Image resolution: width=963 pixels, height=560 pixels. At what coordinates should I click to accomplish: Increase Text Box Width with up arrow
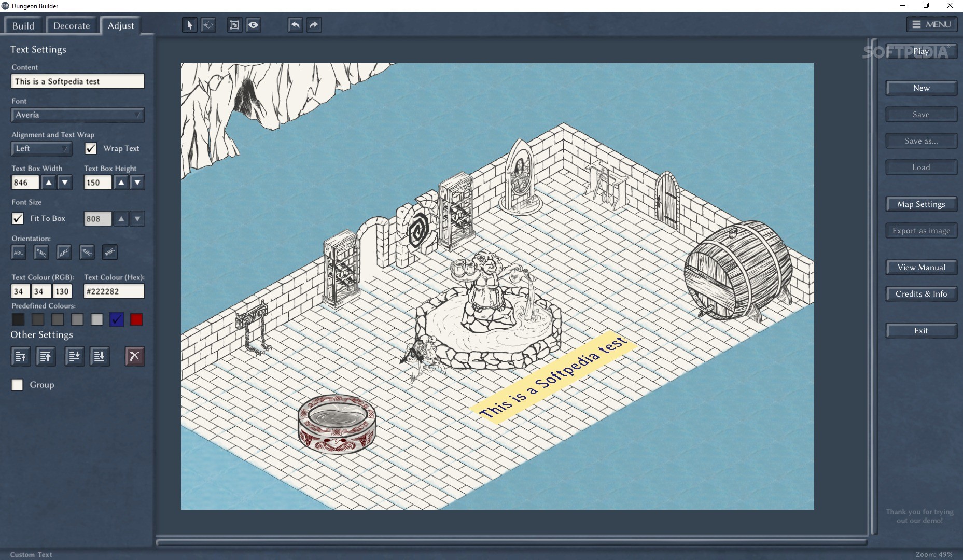click(49, 183)
